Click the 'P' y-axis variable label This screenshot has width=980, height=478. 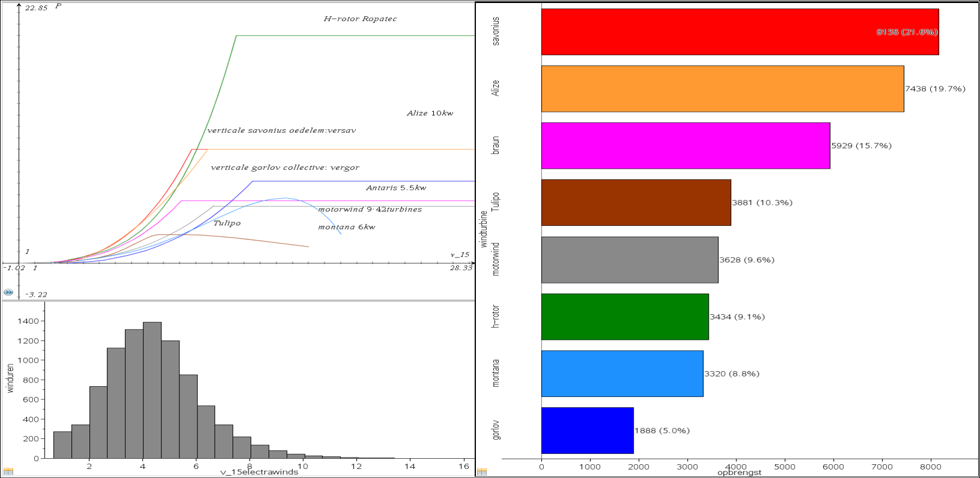(x=58, y=7)
